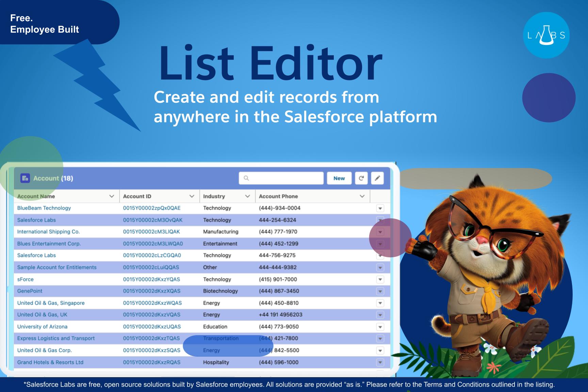This screenshot has height=392, width=588.
Task: Click the Salesforce Labs flask logo
Action: coord(546,35)
